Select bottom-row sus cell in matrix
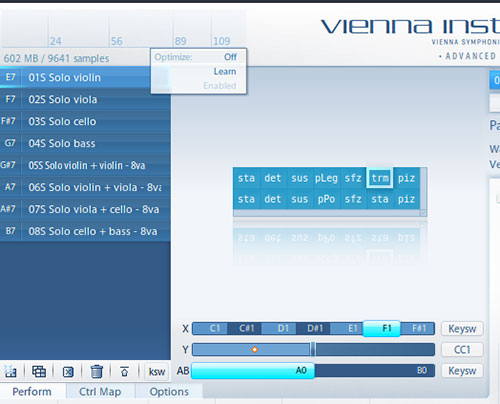Screen dimensions: 500x404 [x=299, y=199]
